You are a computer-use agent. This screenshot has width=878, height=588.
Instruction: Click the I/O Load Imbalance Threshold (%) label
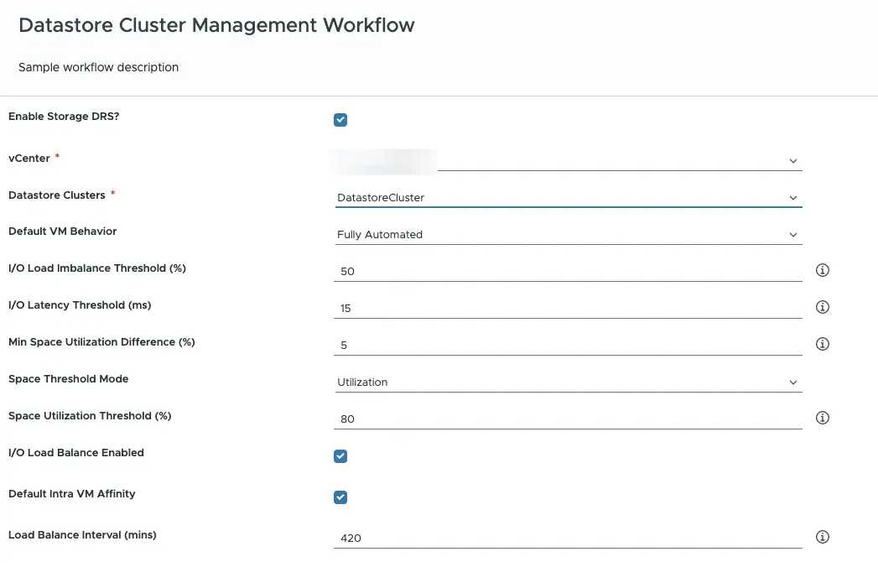click(97, 268)
